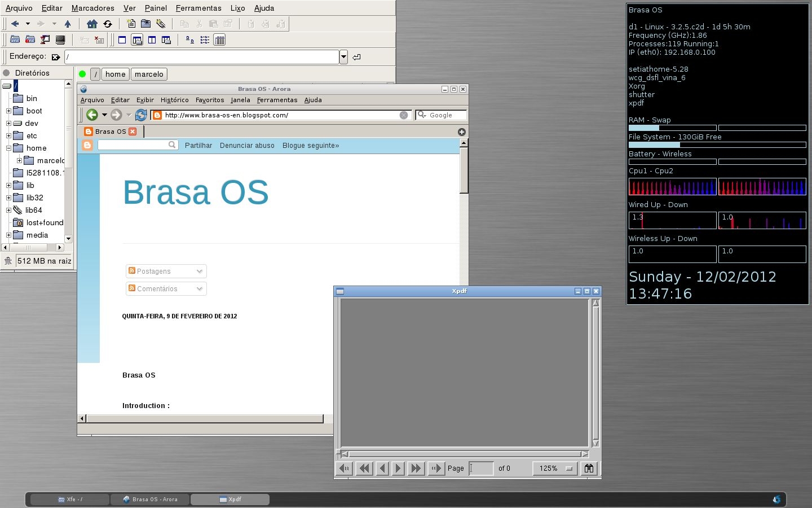Image resolution: width=812 pixels, height=508 pixels.
Task: Click the Blogger navbar search box
Action: click(x=138, y=145)
